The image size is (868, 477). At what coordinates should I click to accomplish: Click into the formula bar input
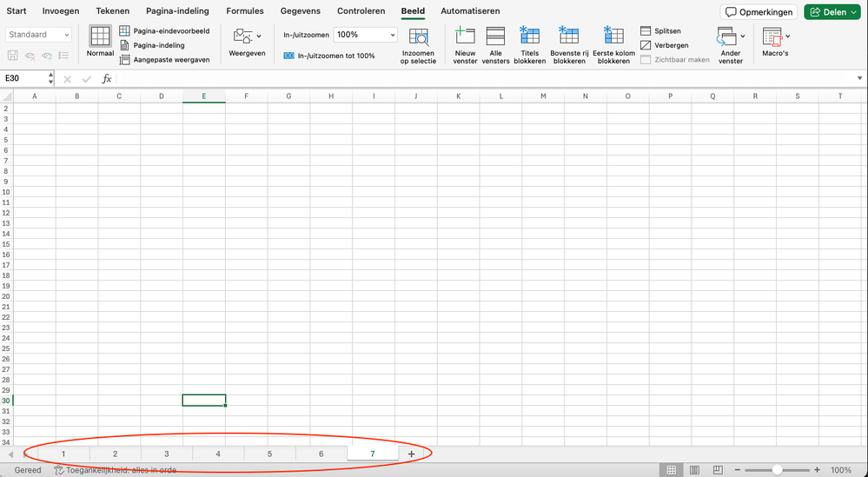point(484,78)
